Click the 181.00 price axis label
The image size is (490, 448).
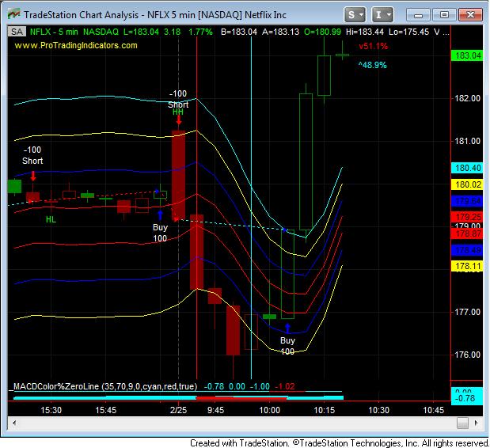click(468, 141)
